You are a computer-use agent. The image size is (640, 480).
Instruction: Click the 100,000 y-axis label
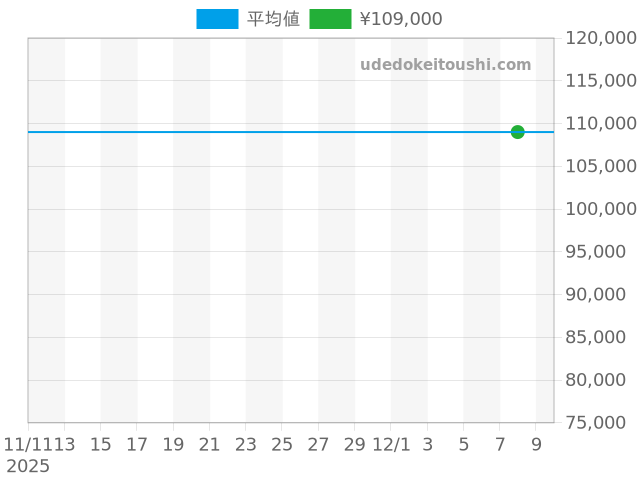point(600,209)
